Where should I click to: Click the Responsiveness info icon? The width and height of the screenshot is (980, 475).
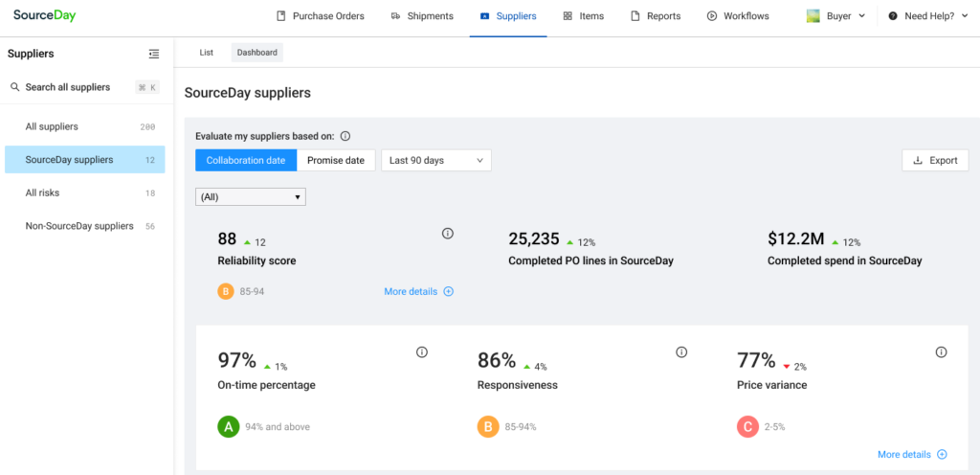pos(681,352)
